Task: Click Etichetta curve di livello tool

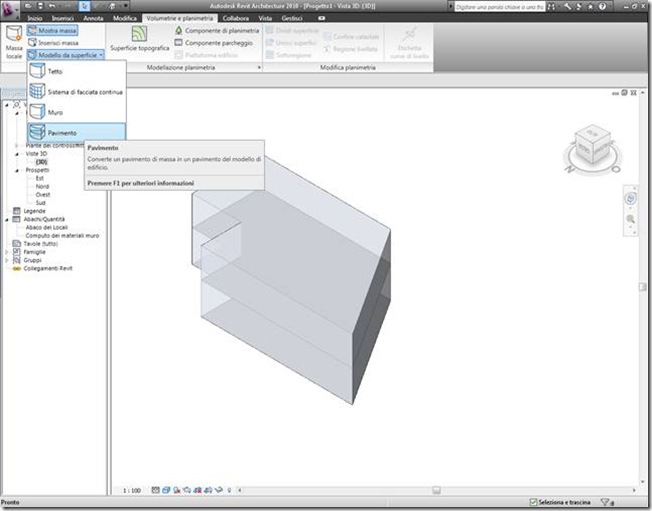Action: point(410,43)
